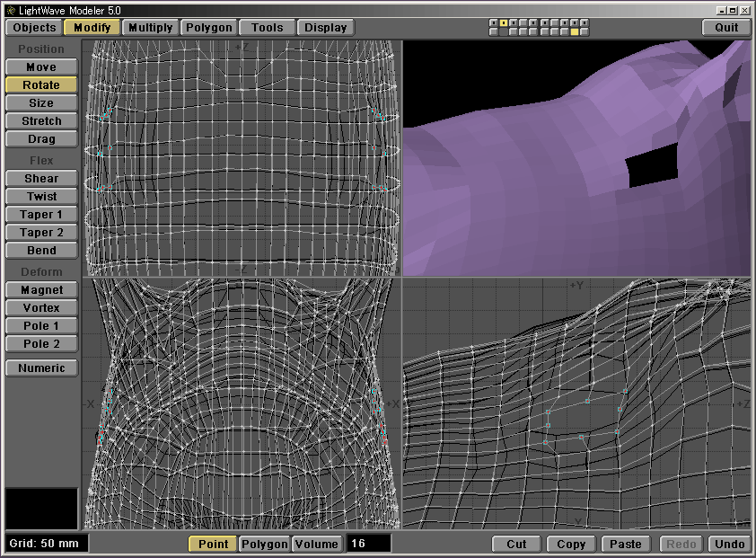This screenshot has width=756, height=558.
Task: Select the Stretch tool
Action: pyautogui.click(x=41, y=121)
